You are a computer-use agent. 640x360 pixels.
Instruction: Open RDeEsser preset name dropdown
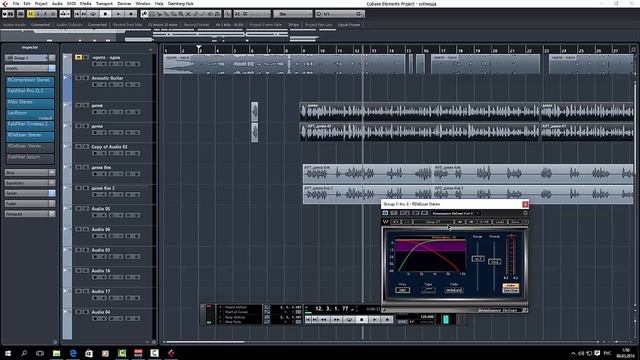(456, 213)
